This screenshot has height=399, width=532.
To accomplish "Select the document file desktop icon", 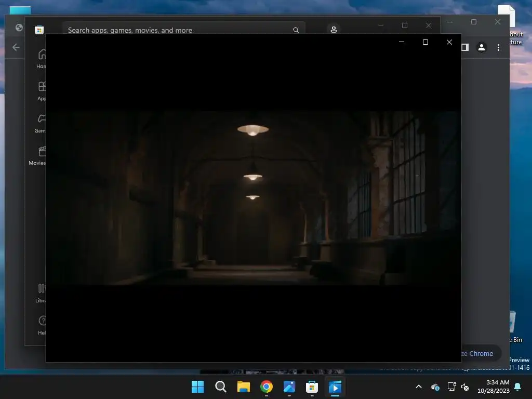I will pyautogui.click(x=511, y=24).
